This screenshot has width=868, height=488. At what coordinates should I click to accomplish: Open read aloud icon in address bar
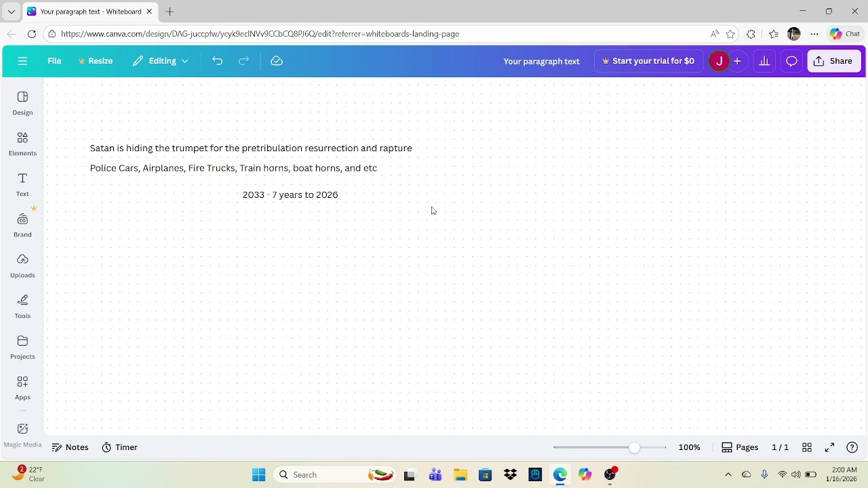click(x=714, y=34)
